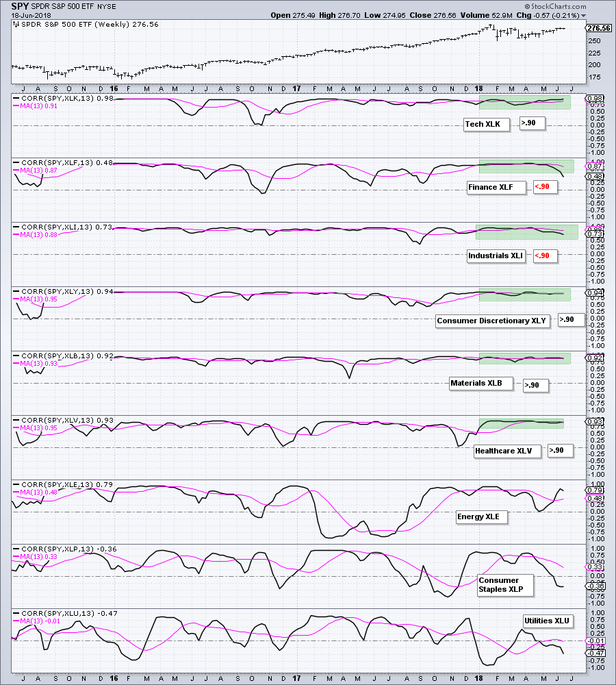Click the Industrials XLI annotation label
The width and height of the screenshot is (616, 685).
pyautogui.click(x=495, y=256)
